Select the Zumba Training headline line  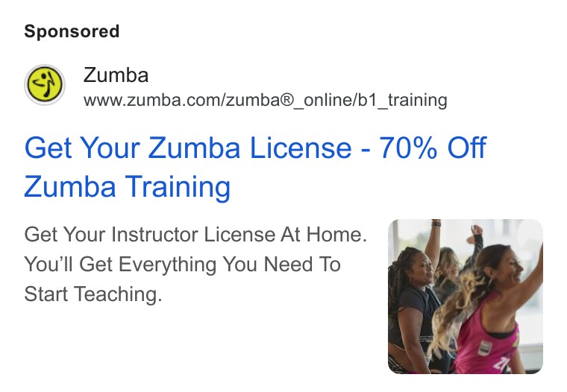(127, 186)
